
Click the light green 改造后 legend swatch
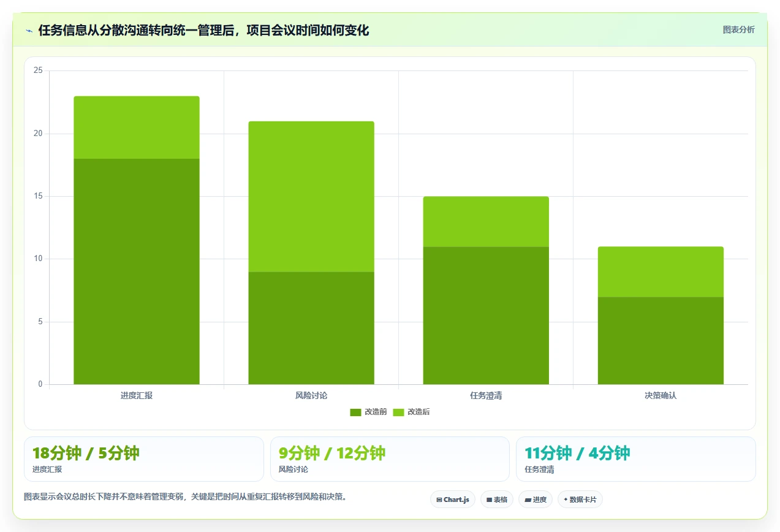(398, 412)
